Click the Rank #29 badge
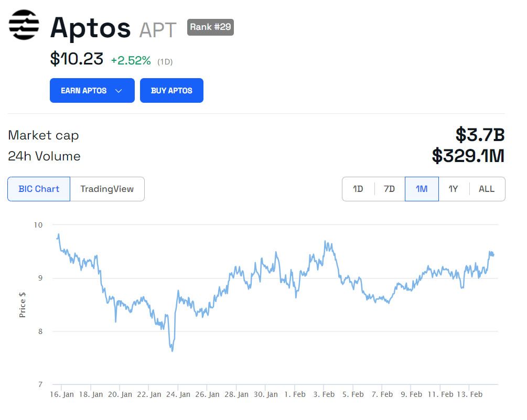This screenshot has height=420, width=527. click(210, 27)
